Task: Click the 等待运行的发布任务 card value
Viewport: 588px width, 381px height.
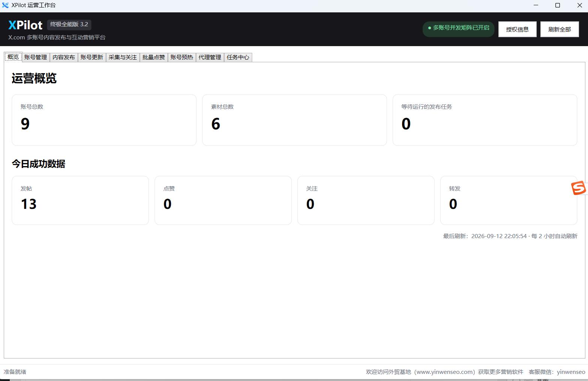Action: coord(406,124)
